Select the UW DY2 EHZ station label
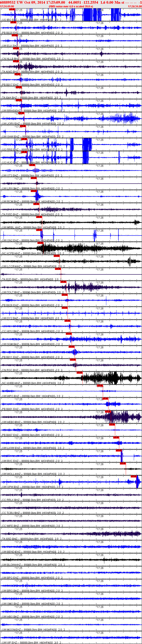 click(32, 319)
